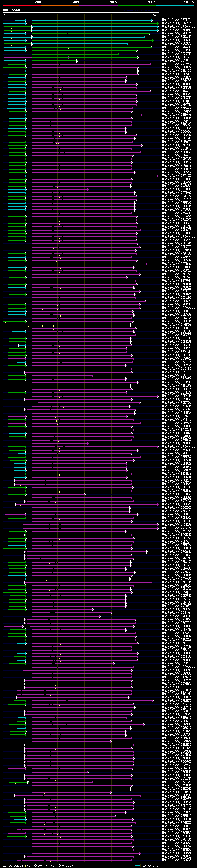Select label UniRef100_B7ABV4
This screenshot has width=197, height=868.
[177, 741]
